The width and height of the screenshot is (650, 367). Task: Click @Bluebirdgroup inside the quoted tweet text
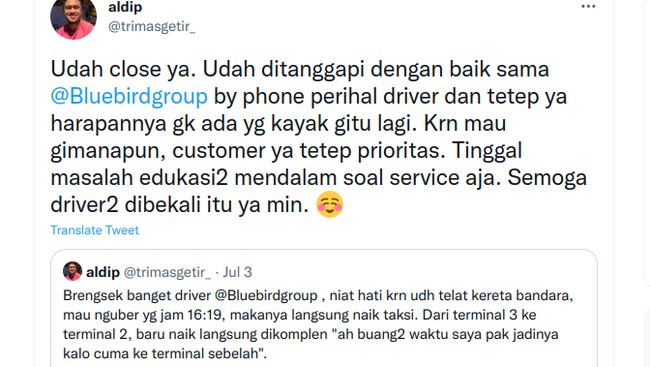coord(266,295)
